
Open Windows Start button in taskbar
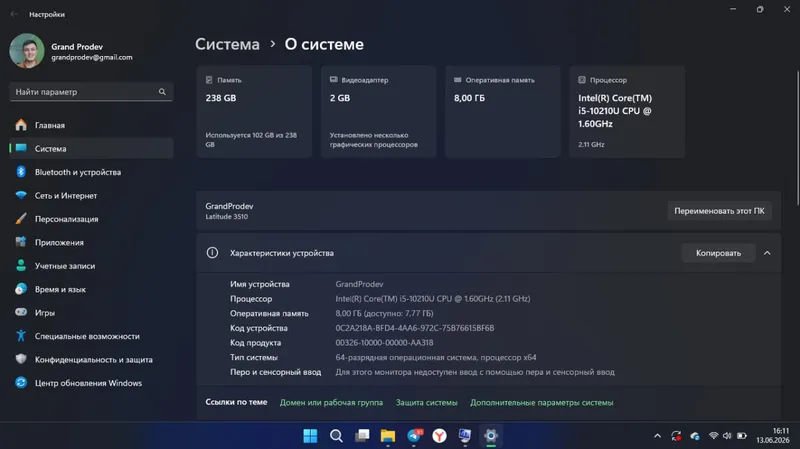click(310, 436)
